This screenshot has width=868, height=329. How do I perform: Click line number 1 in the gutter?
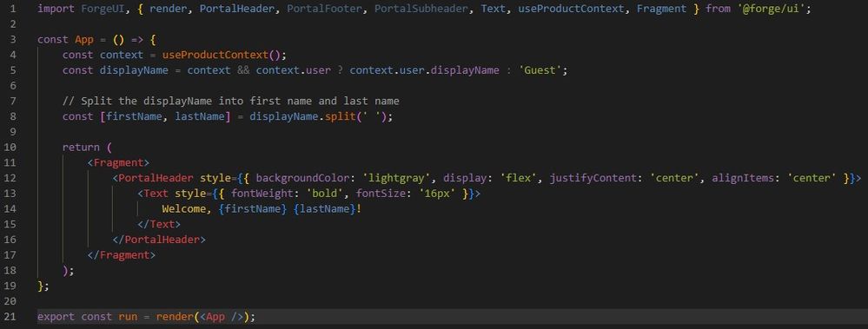pyautogui.click(x=13, y=9)
